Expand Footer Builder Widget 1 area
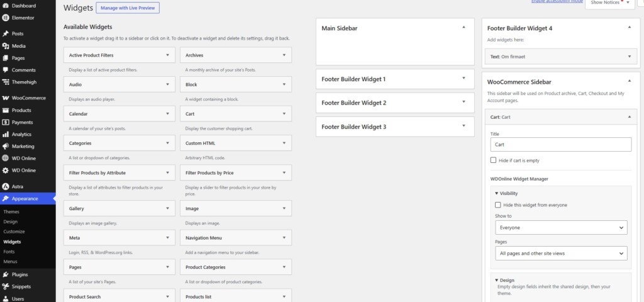644x302 pixels. pos(464,78)
